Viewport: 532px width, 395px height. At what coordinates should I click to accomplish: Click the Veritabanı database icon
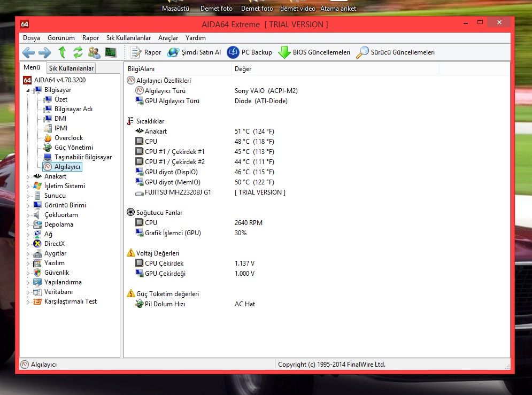(x=37, y=292)
